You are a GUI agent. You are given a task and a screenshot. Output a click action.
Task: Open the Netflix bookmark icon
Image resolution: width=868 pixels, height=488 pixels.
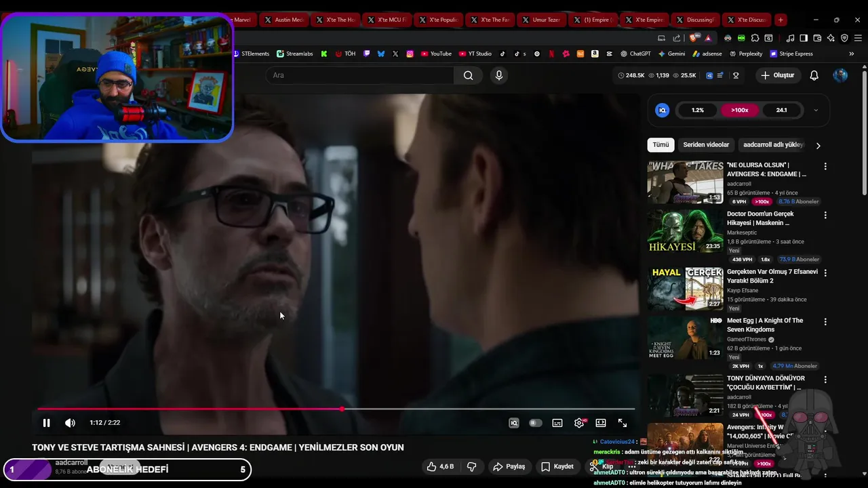[x=551, y=54]
